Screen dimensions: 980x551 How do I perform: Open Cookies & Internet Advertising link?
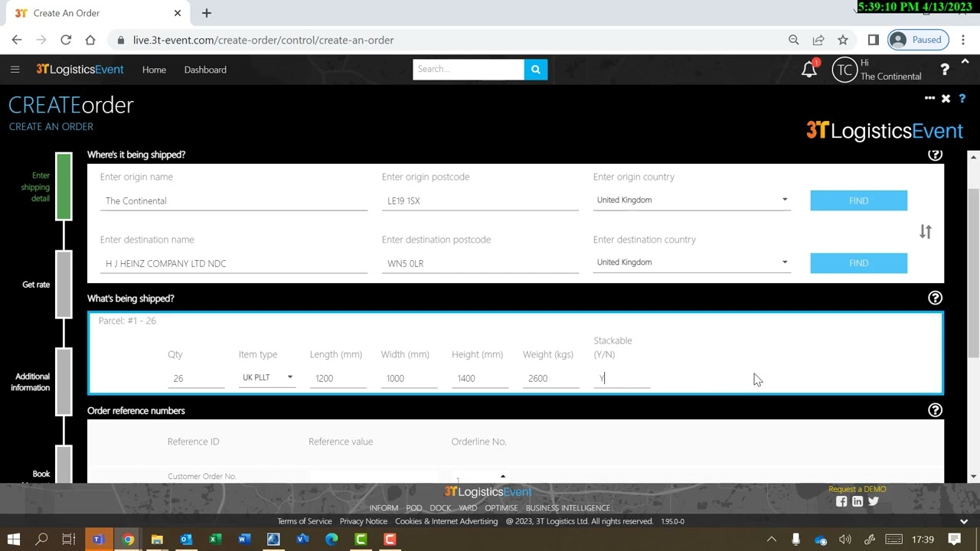pyautogui.click(x=446, y=521)
